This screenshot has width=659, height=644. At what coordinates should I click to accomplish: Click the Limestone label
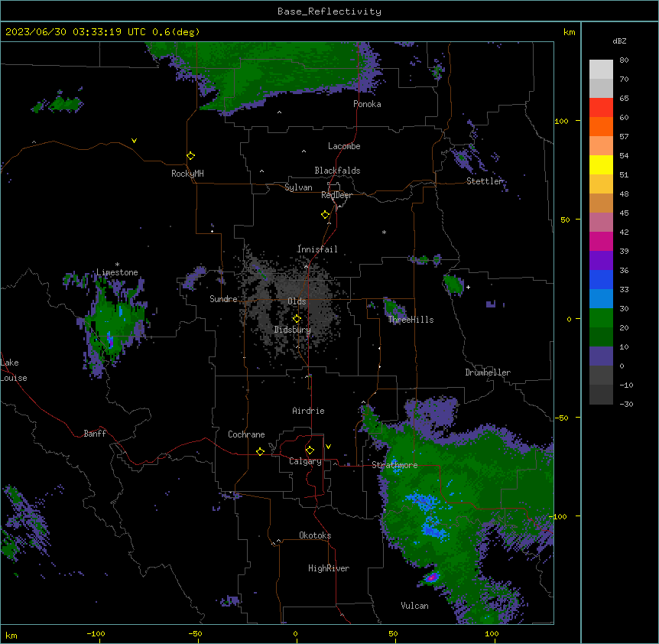(117, 272)
